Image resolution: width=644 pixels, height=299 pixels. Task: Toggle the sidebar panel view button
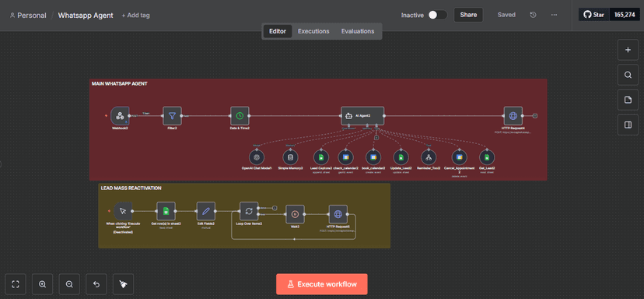628,125
